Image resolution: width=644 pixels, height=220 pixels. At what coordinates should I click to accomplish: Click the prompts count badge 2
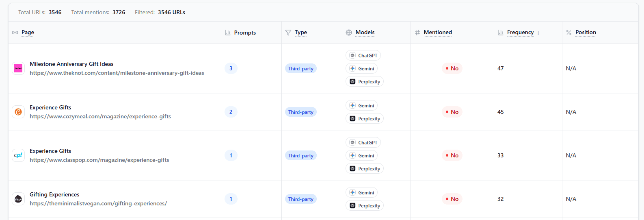(231, 112)
